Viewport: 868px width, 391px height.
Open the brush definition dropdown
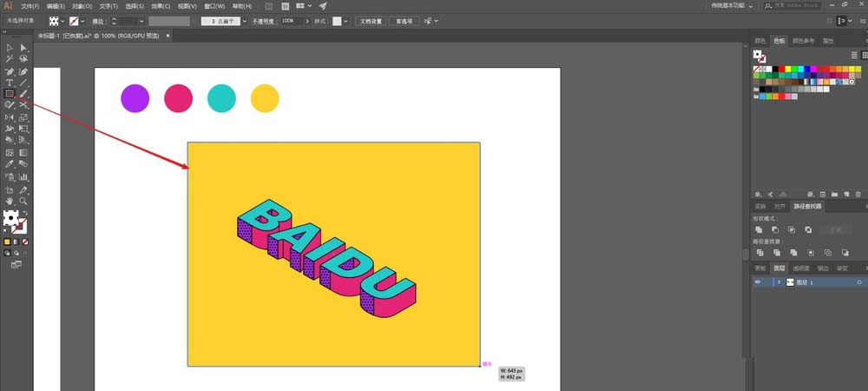tap(245, 21)
